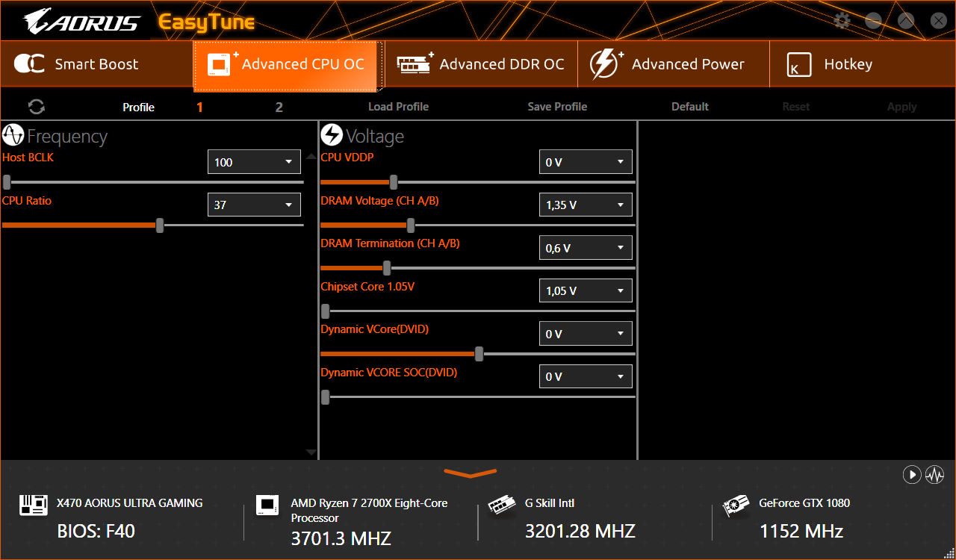Click the Voltage lightning bolt icon
Image resolution: width=956 pixels, height=560 pixels.
click(332, 135)
